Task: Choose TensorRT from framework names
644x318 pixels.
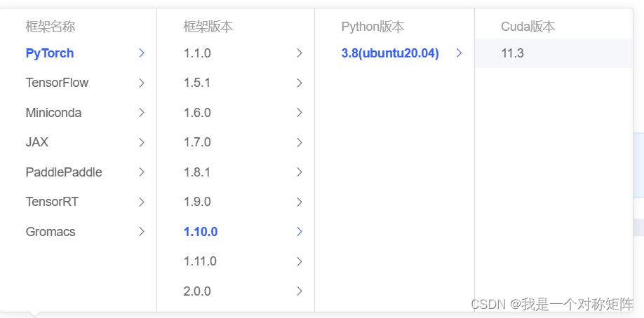Action: (x=52, y=202)
